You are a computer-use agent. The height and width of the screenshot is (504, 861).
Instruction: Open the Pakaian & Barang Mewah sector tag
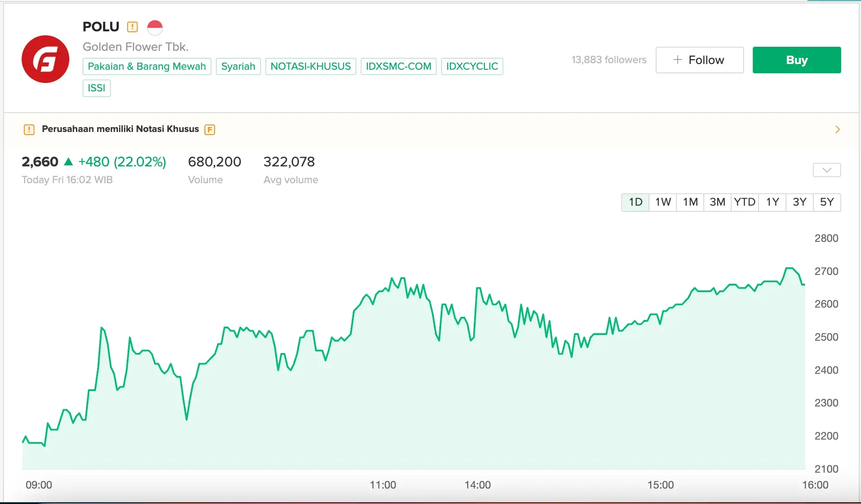pos(147,66)
